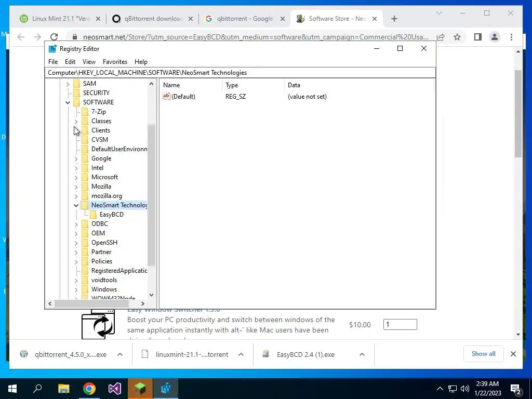Click the (Default) value string icon
This screenshot has height=399, width=532.
(166, 96)
